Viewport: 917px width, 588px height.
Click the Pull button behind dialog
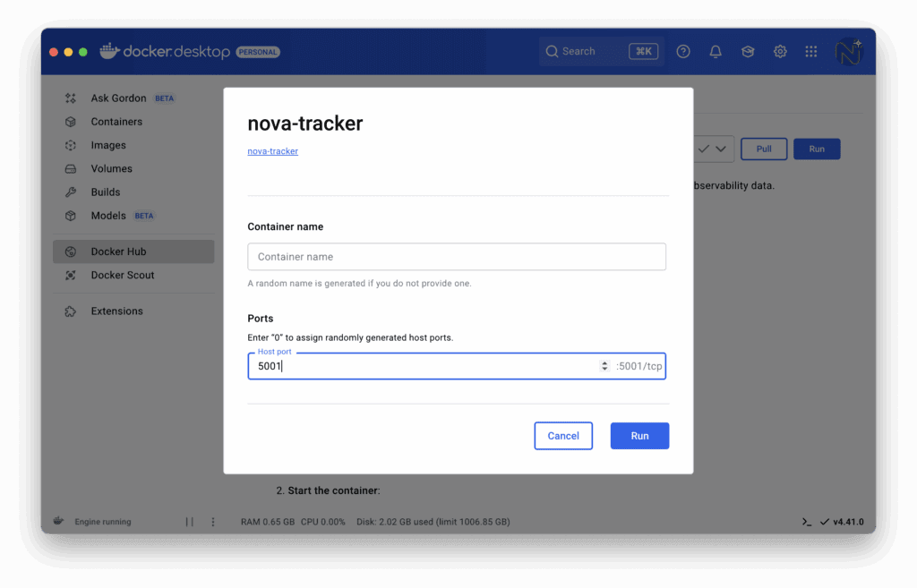(x=764, y=149)
